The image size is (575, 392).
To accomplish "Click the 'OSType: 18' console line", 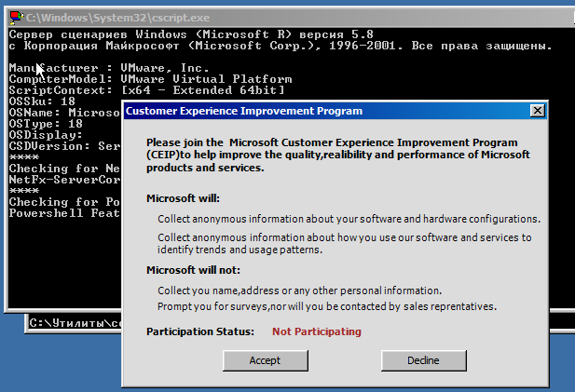I will coord(46,124).
